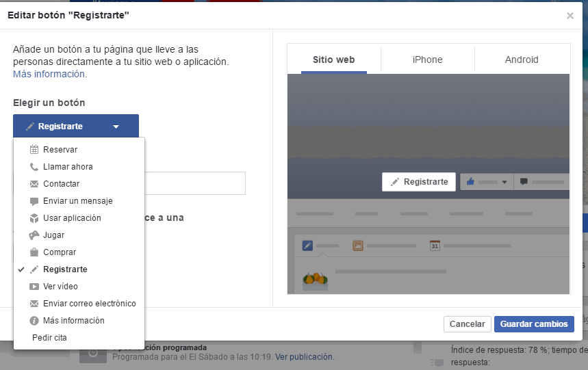Viewport: 588px width, 370px height.
Task: Open Ver publicación link in background page
Action: [304, 357]
